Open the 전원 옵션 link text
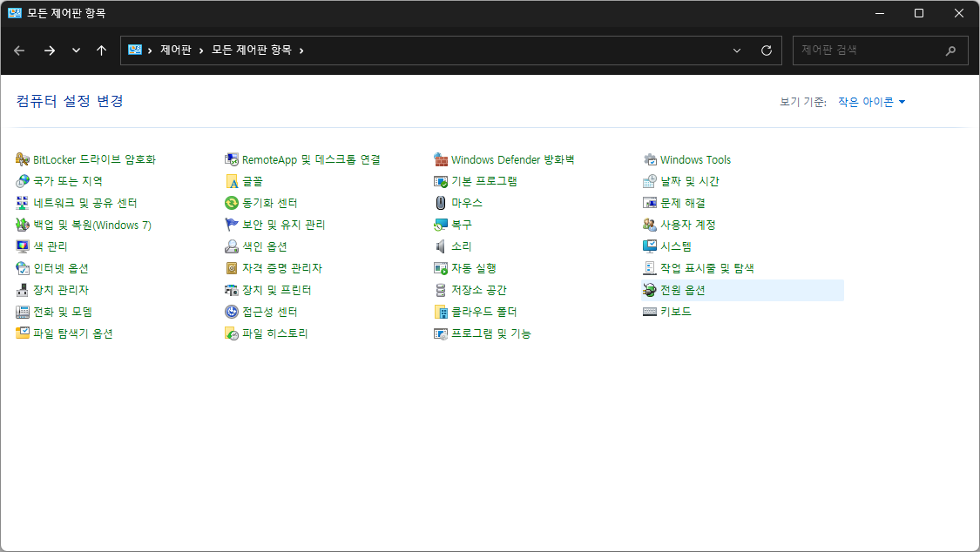 tap(682, 290)
